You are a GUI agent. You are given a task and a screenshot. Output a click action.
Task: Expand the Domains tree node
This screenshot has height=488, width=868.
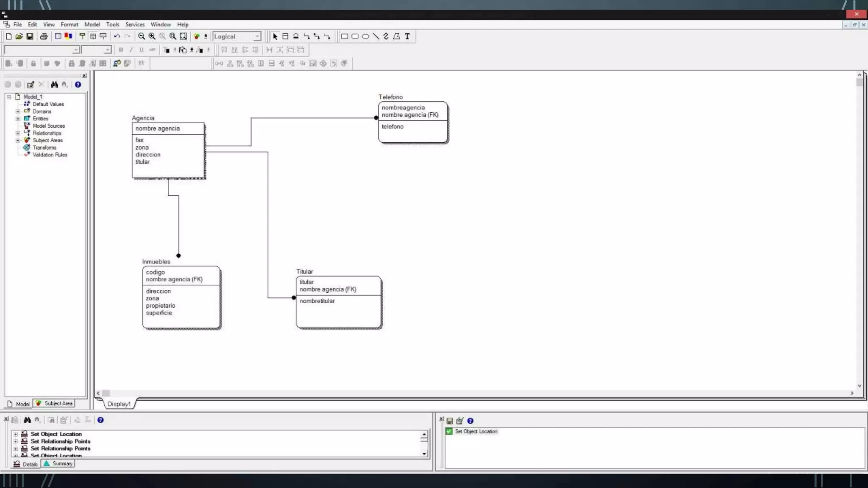pyautogui.click(x=18, y=111)
